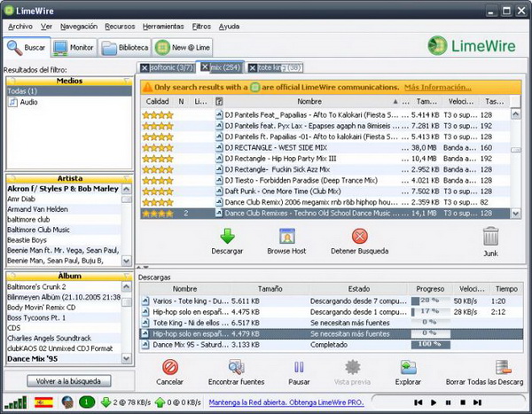Click the 17% download progress bar

(x=431, y=312)
